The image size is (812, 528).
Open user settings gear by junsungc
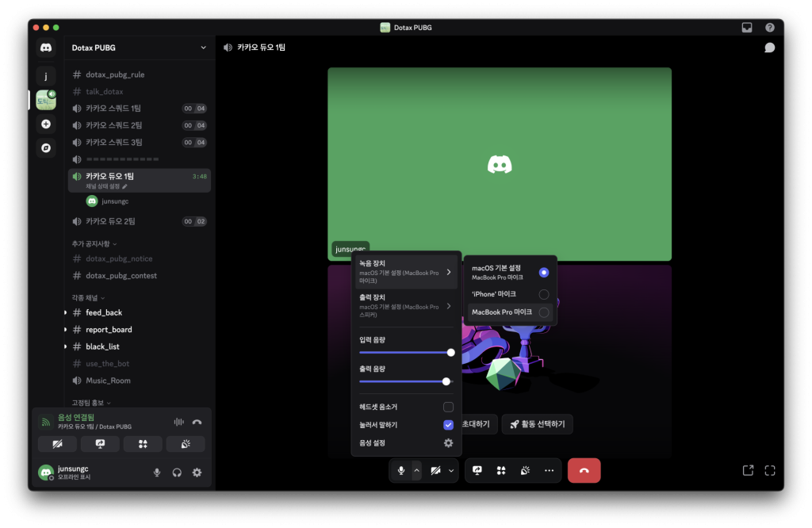pos(197,473)
